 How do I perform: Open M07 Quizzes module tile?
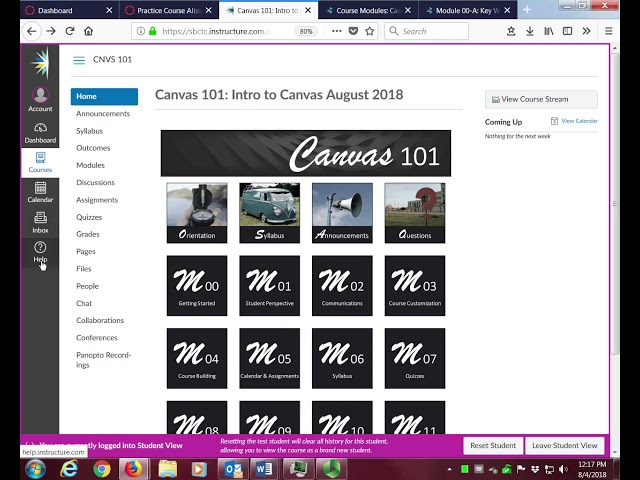(415, 358)
